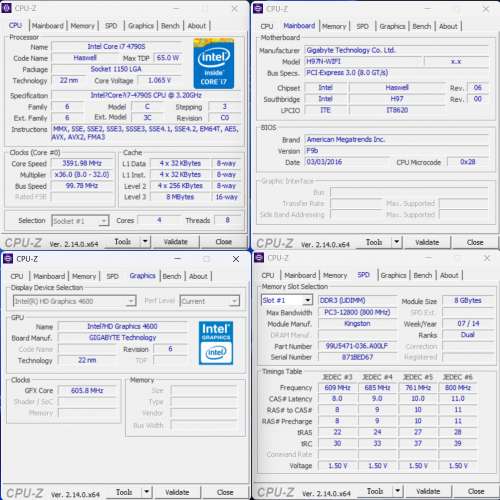Open the Perf Level Current dropdown

[209, 301]
